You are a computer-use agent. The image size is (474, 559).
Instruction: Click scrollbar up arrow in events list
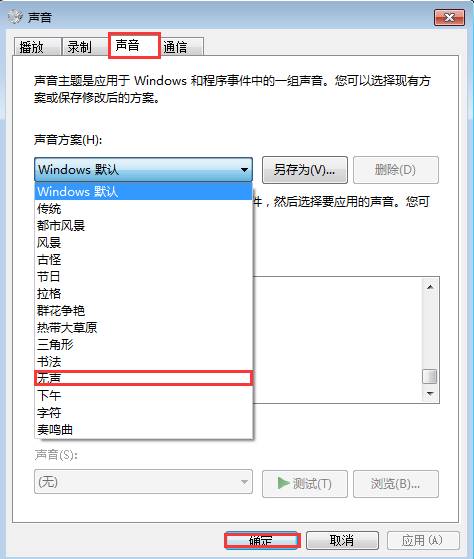coord(430,287)
